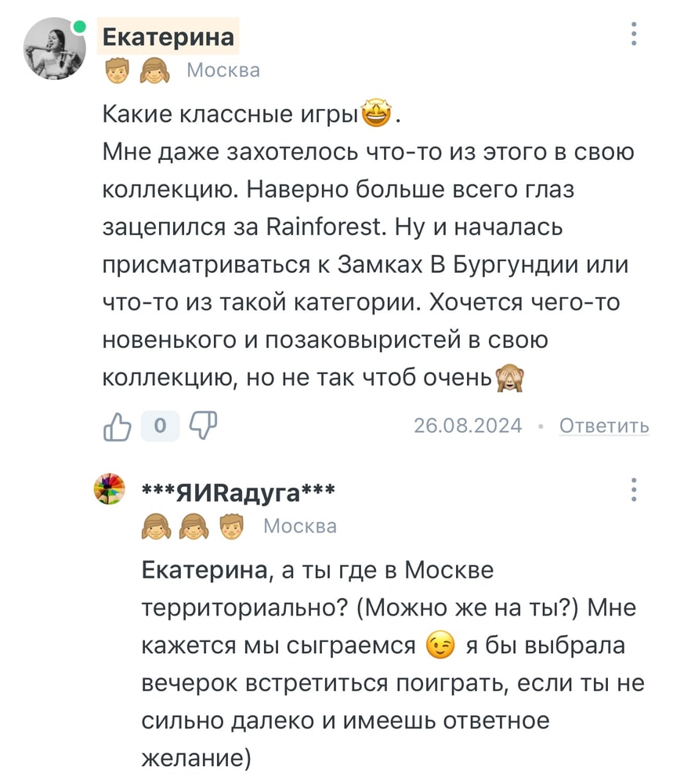
Task: Like Ekaterina's comment with thumbs up
Action: (x=118, y=426)
